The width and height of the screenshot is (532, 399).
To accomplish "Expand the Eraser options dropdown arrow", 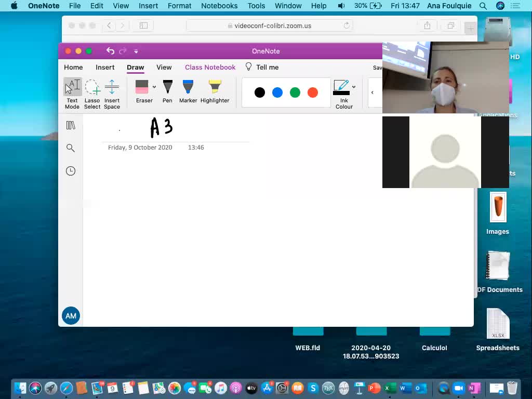I will (154, 87).
